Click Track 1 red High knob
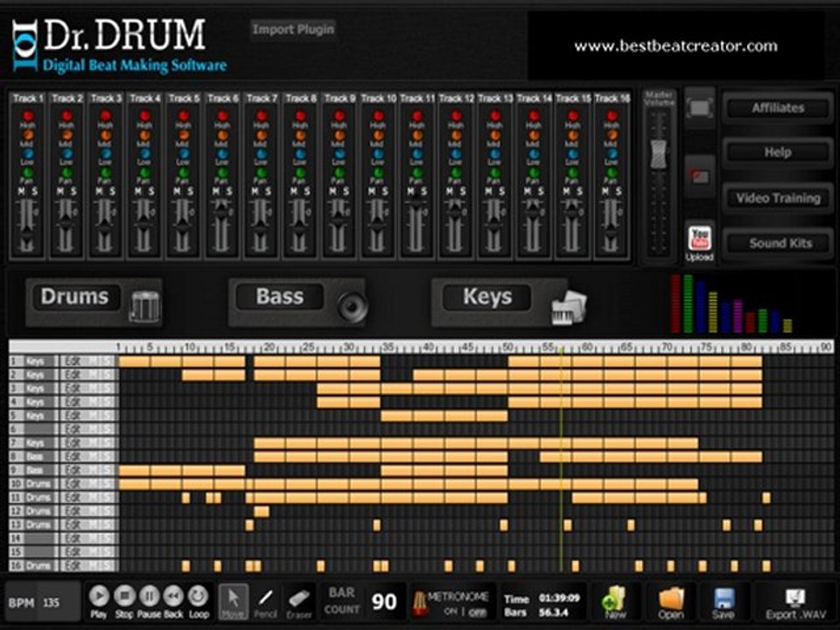The height and width of the screenshot is (630, 840). tap(28, 115)
